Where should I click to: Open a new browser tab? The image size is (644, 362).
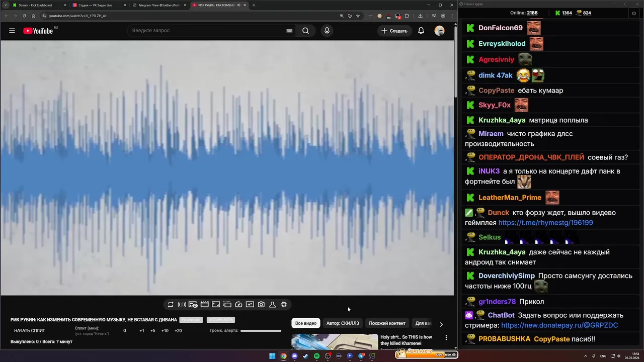click(x=254, y=5)
